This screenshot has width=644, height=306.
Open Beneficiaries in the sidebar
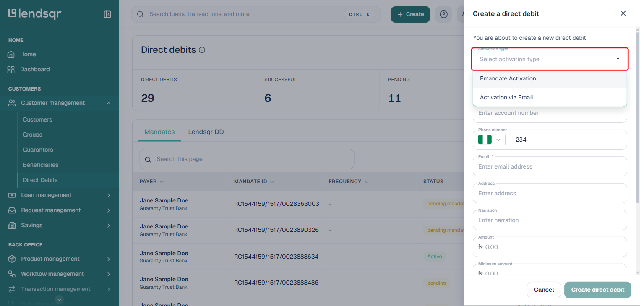point(41,165)
